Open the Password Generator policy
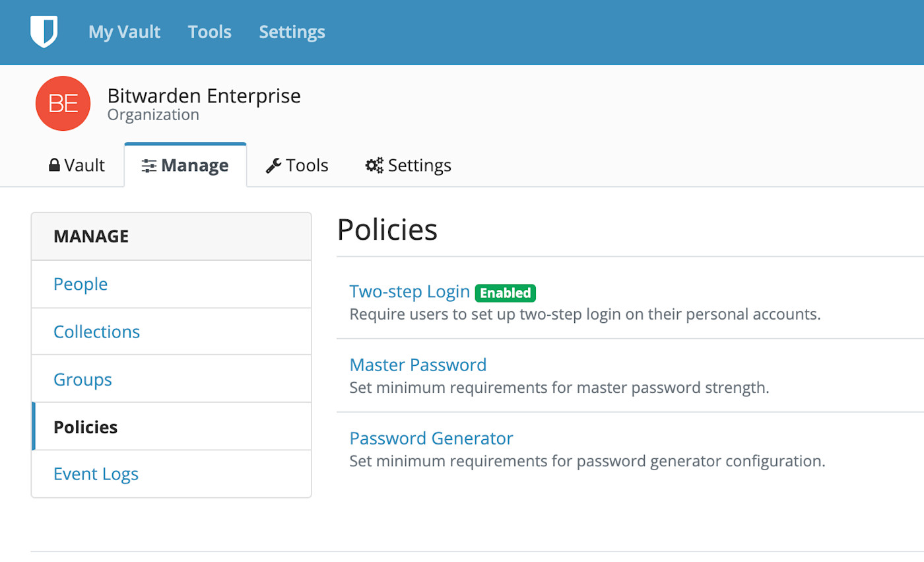This screenshot has height=562, width=924. (431, 438)
